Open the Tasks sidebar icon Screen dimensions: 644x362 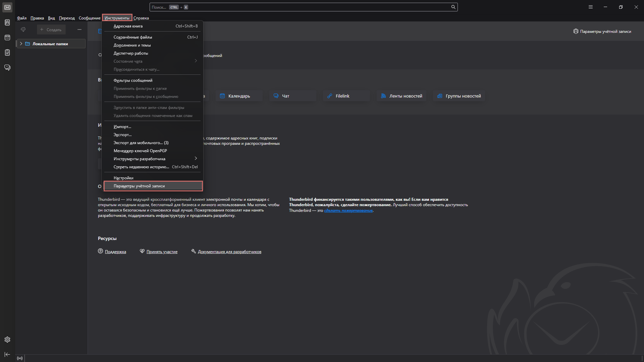[7, 53]
